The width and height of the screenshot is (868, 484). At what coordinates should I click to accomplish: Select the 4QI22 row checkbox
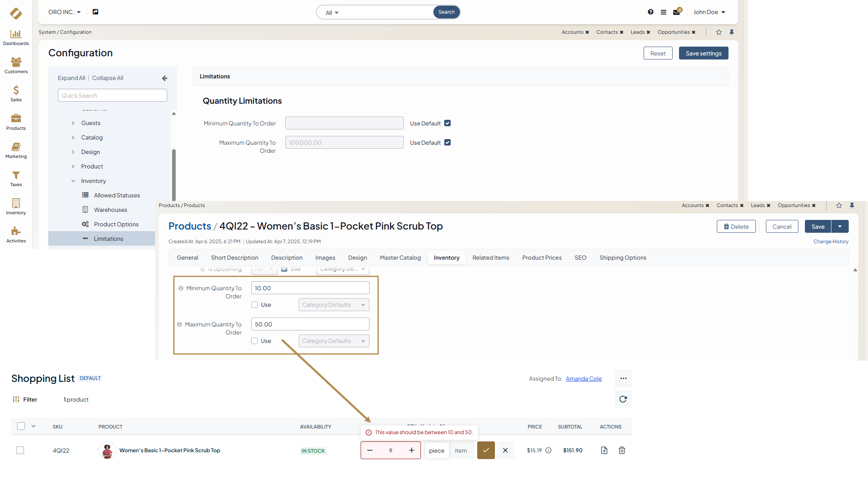click(20, 450)
